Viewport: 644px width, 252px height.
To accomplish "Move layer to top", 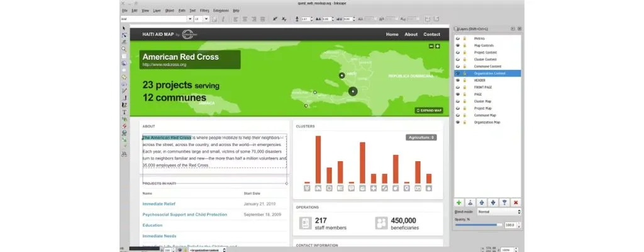I will tap(470, 202).
